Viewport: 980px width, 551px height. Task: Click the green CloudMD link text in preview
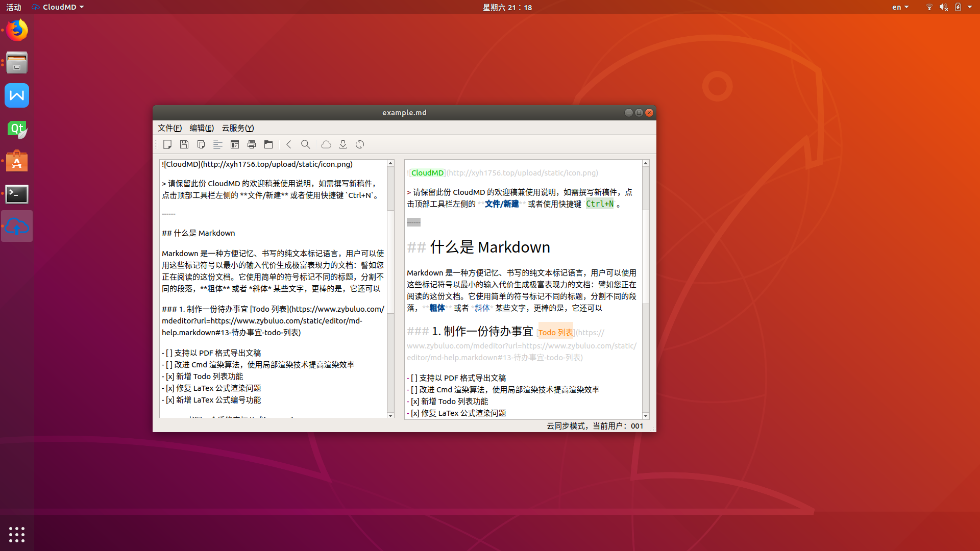pos(427,173)
